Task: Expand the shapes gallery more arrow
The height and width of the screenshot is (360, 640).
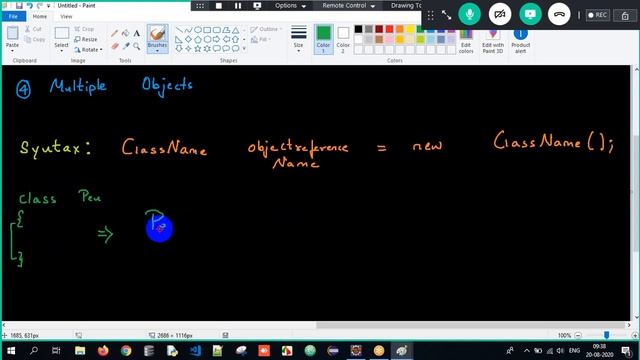Action: click(x=244, y=49)
